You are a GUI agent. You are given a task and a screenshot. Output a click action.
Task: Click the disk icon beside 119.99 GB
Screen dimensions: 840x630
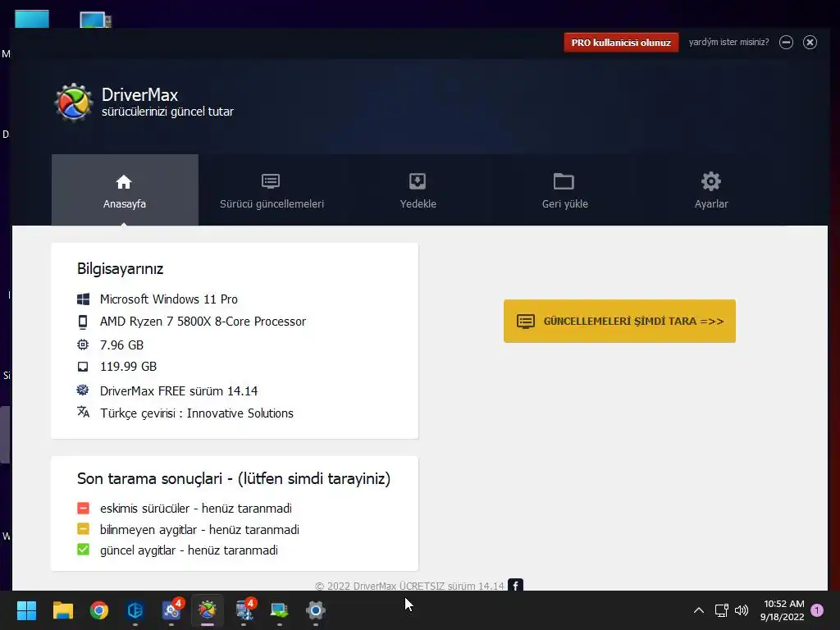click(83, 367)
